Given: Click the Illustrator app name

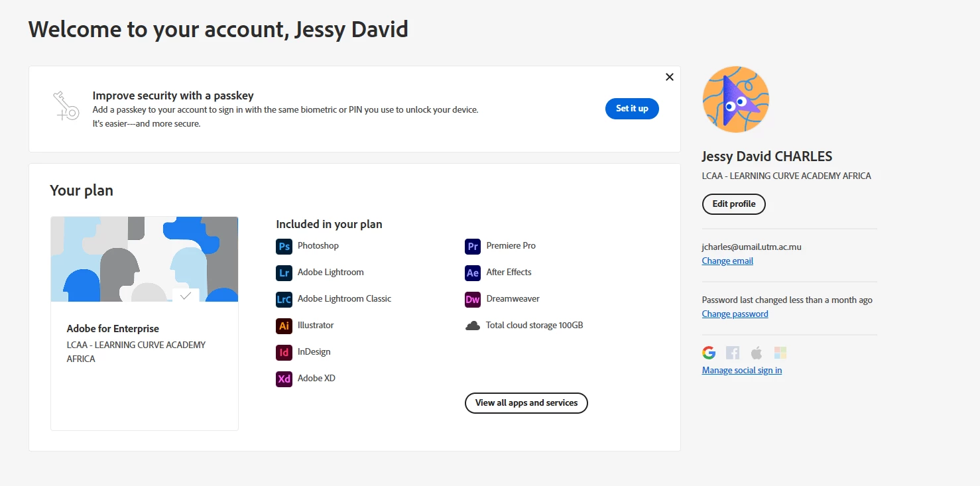Looking at the screenshot, I should click(316, 326).
